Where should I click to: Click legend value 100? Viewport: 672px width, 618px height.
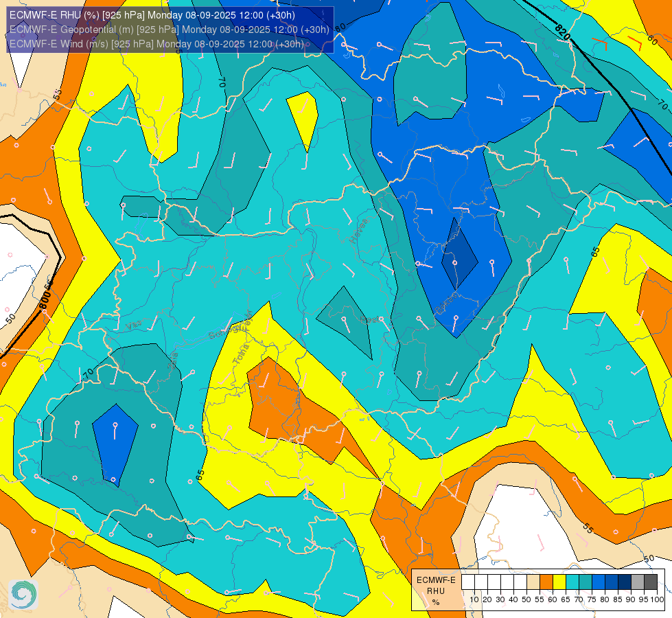tap(658, 599)
